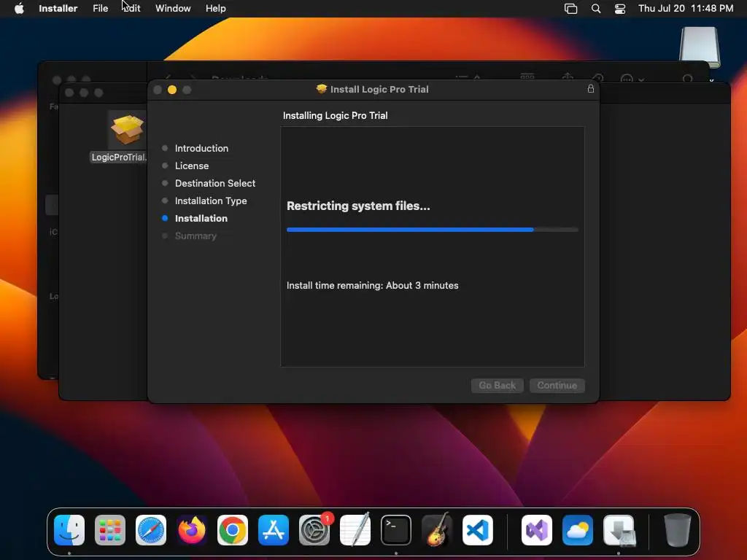747x560 pixels.
Task: Click 'Installing Logic Pro Trial' heading
Action: click(x=336, y=115)
